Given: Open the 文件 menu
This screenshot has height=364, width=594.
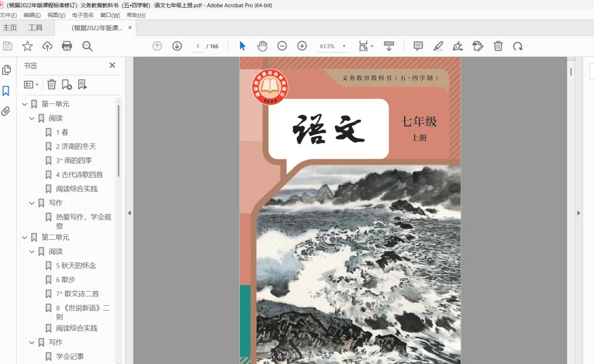Looking at the screenshot, I should pos(8,15).
